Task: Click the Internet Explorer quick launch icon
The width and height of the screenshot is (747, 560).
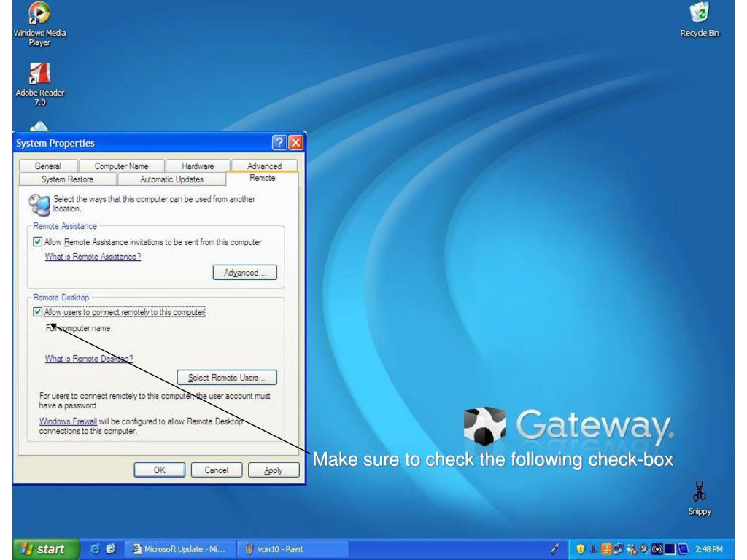Action: 95,549
